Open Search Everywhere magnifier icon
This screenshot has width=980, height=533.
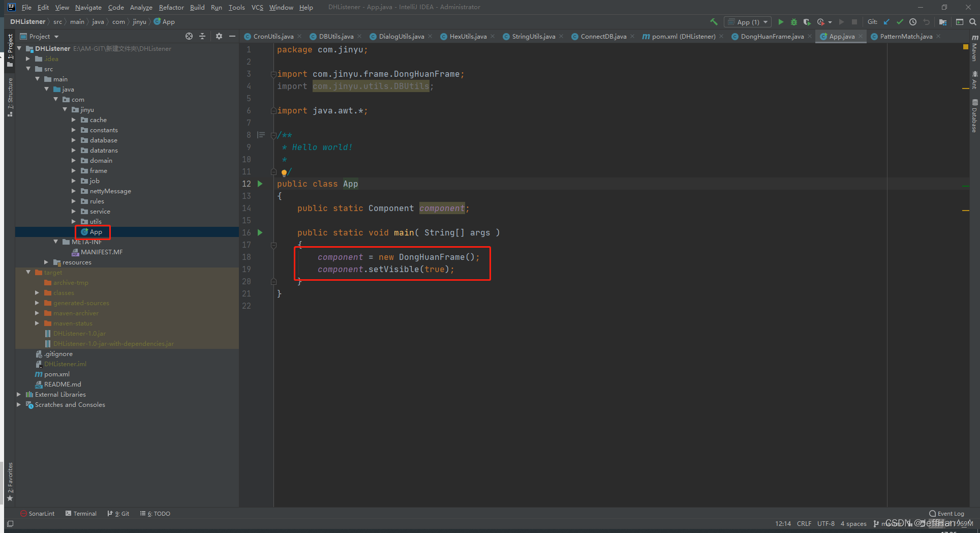tap(972, 22)
